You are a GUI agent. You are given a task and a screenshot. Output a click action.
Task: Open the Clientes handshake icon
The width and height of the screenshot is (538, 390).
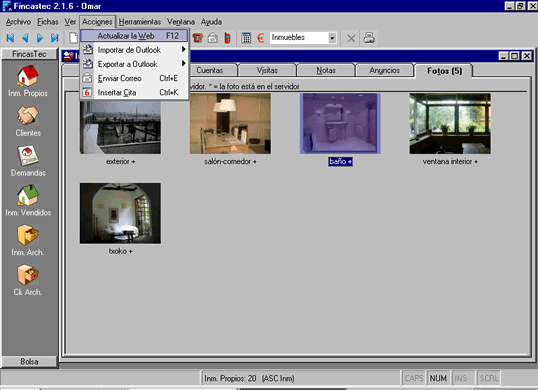pyautogui.click(x=28, y=115)
